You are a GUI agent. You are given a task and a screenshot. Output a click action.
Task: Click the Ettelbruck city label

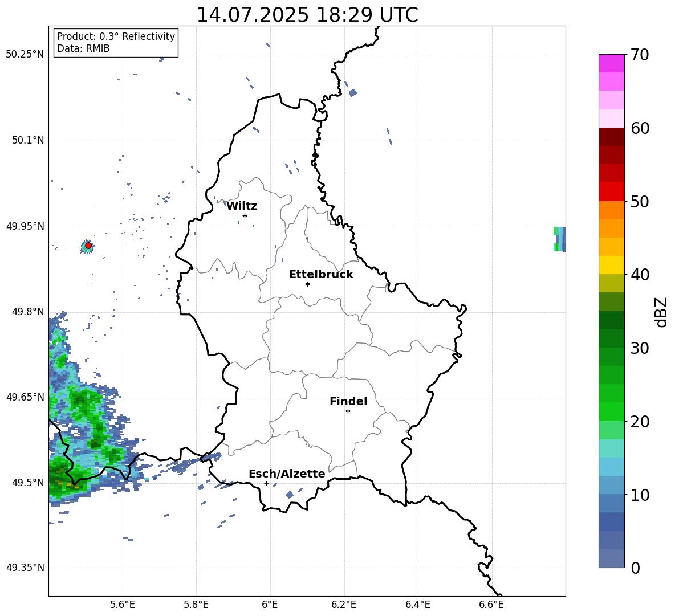[321, 275]
